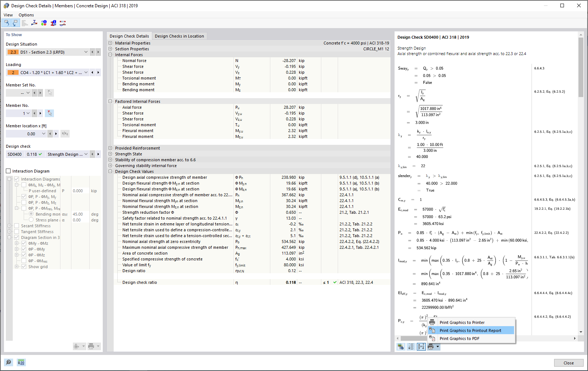Click the first toolbar icon below View
This screenshot has height=371, width=588.
tap(6, 23)
